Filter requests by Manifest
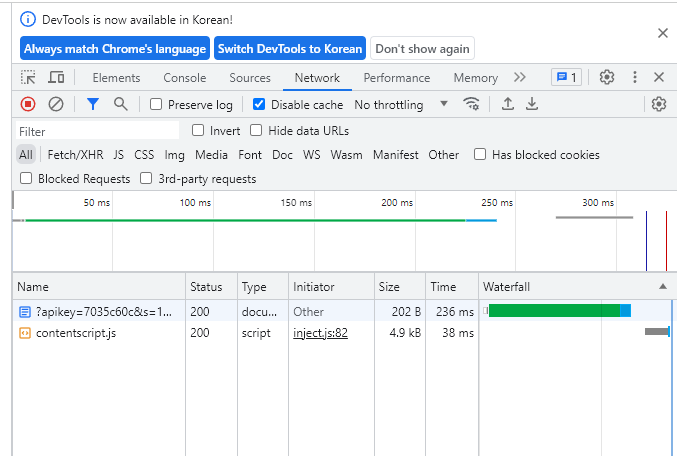This screenshot has height=456, width=677. point(395,155)
